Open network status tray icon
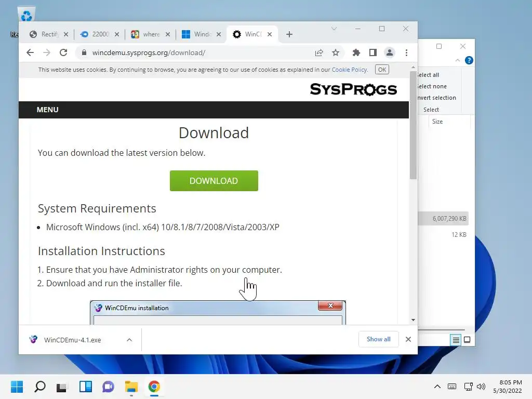The image size is (532, 399). (468, 387)
